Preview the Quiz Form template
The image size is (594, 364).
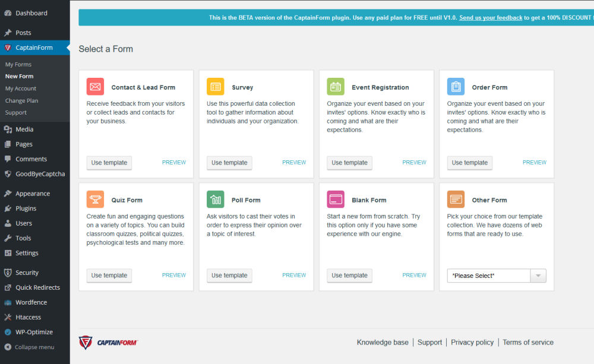(x=174, y=276)
